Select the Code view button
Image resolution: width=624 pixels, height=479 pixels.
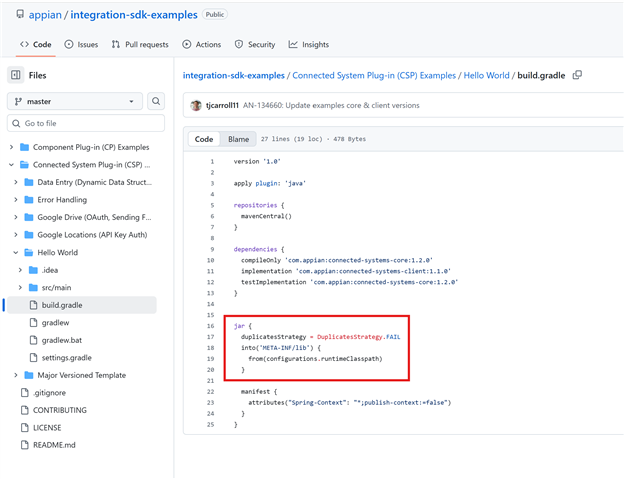point(204,139)
